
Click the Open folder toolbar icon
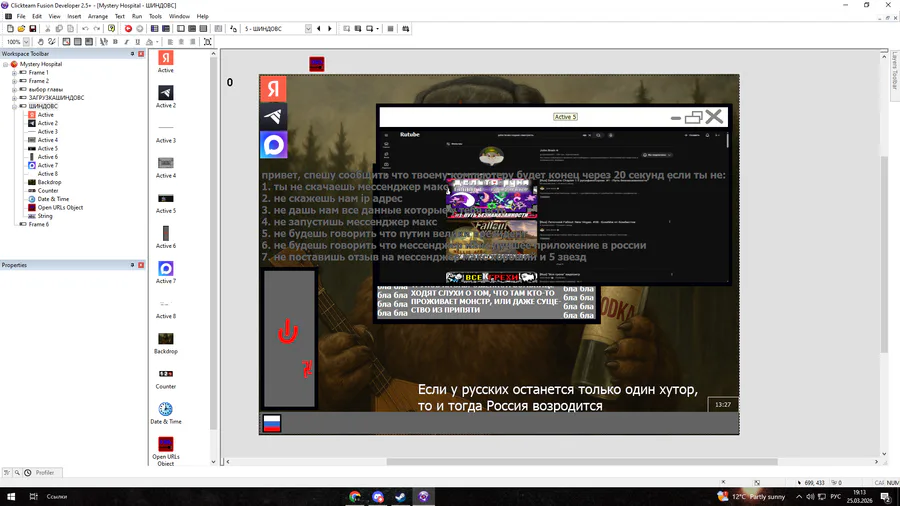pyautogui.click(x=21, y=29)
